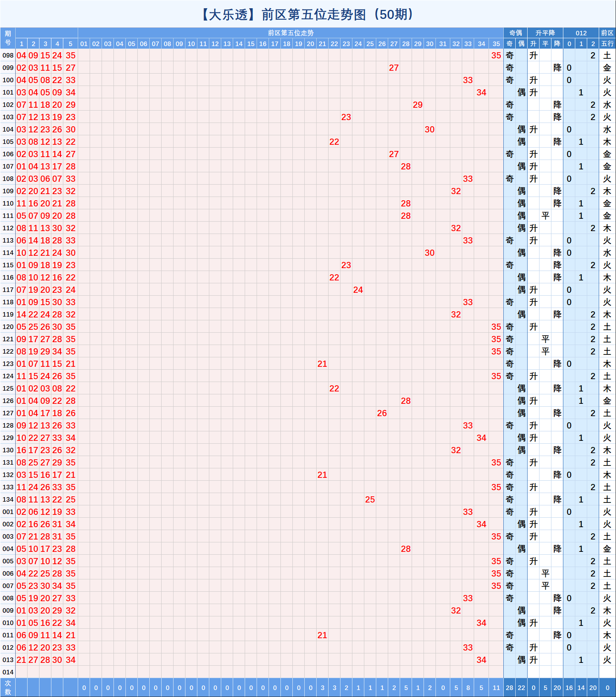The height and width of the screenshot is (697, 616).
Task: Click period number 117
Action: click(x=8, y=290)
